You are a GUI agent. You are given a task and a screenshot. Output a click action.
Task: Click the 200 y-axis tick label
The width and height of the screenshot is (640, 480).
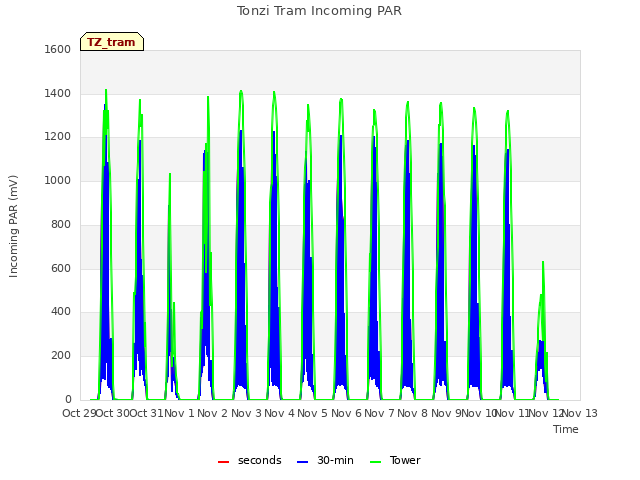61,356
